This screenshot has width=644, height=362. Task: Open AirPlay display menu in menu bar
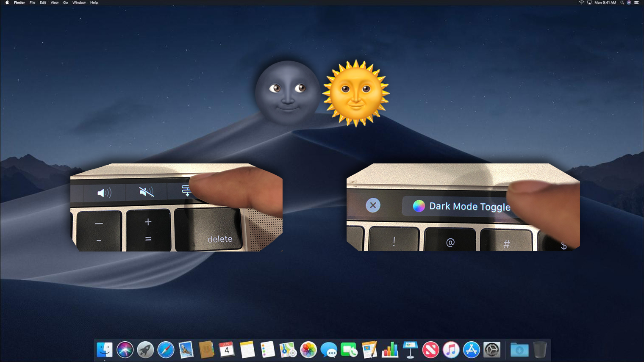(589, 3)
